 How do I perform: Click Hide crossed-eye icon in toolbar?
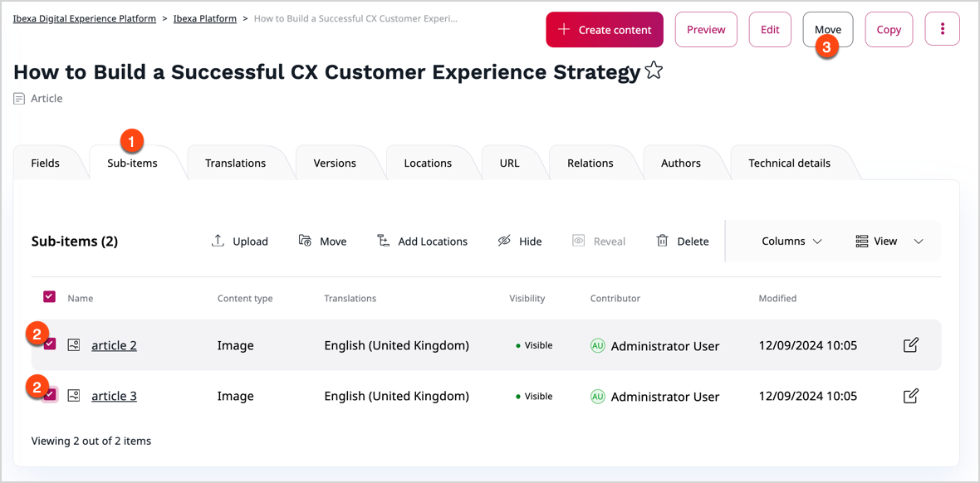click(504, 241)
